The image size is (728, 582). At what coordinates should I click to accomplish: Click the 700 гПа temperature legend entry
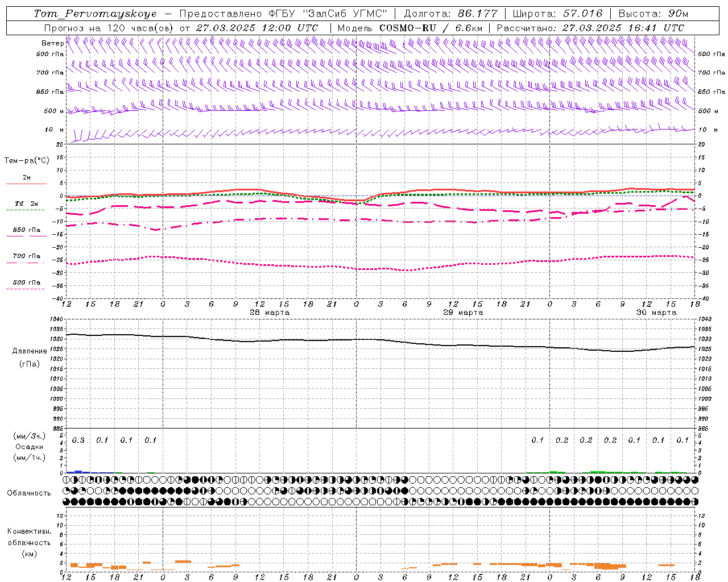coord(27,256)
